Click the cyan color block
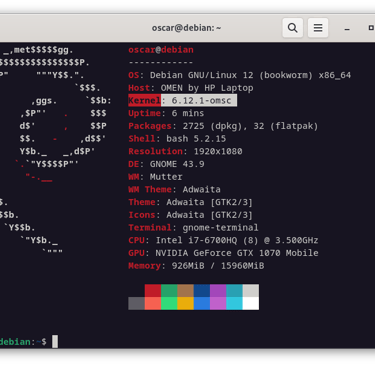The height and width of the screenshot is (366, 375). [x=234, y=303]
